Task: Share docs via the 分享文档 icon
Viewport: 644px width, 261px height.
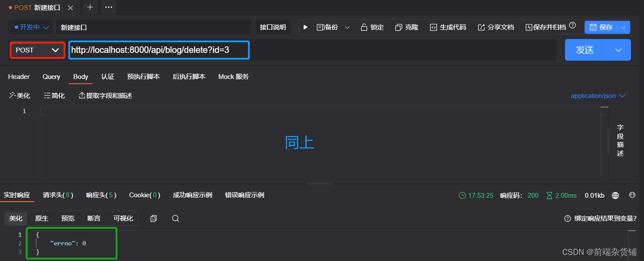Action: (x=495, y=26)
